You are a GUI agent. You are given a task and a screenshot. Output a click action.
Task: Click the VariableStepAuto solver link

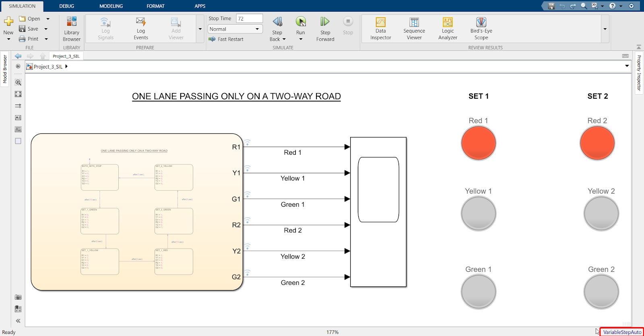point(622,332)
